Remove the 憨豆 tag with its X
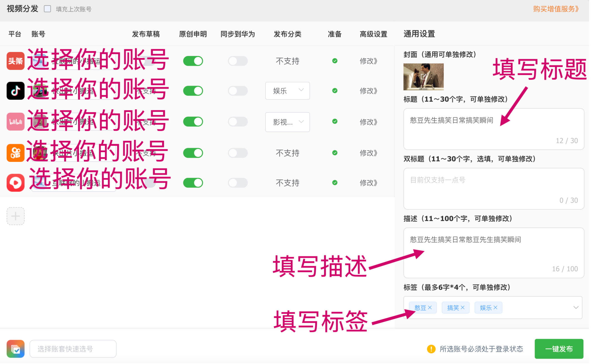This screenshot has width=592, height=364. 430,307
